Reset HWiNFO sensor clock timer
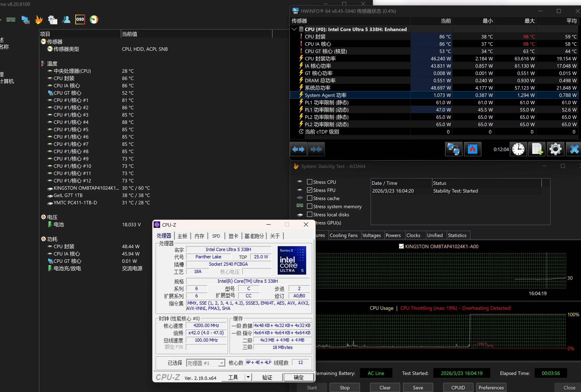 (518, 149)
